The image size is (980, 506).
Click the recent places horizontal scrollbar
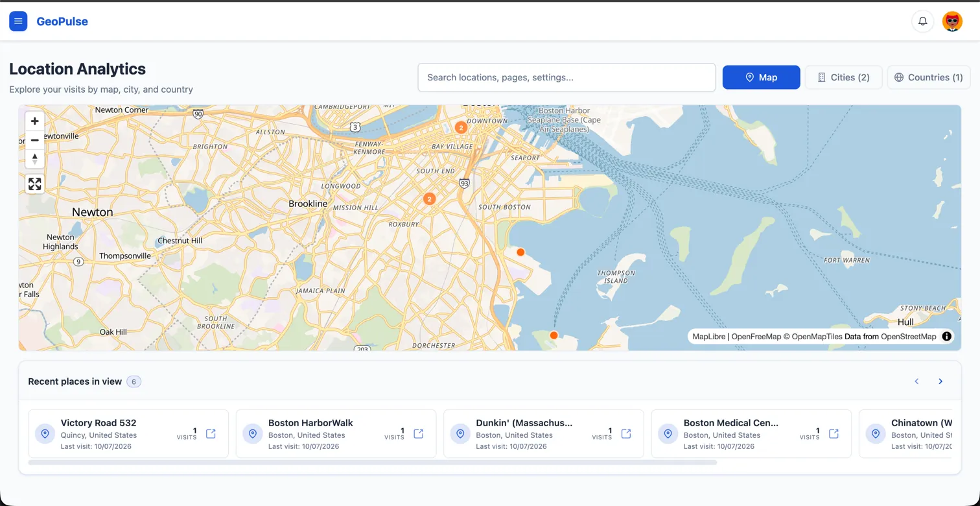pos(373,463)
